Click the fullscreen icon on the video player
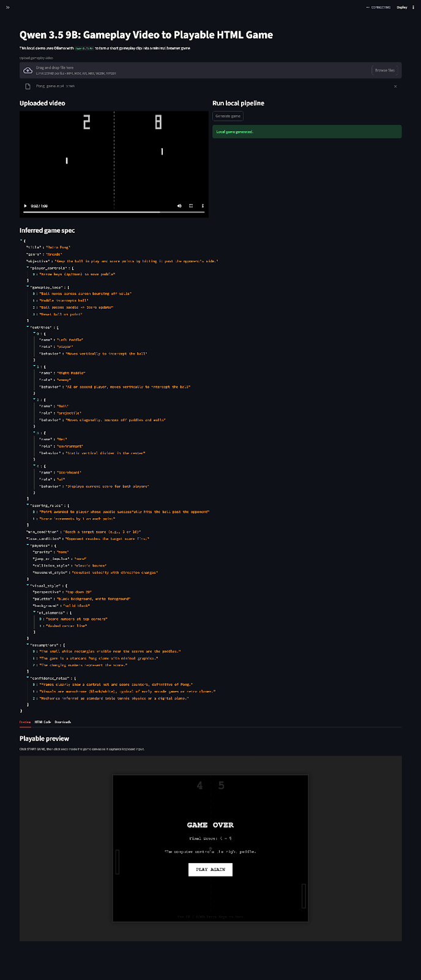Screen dimensions: 421x980 tap(191, 205)
